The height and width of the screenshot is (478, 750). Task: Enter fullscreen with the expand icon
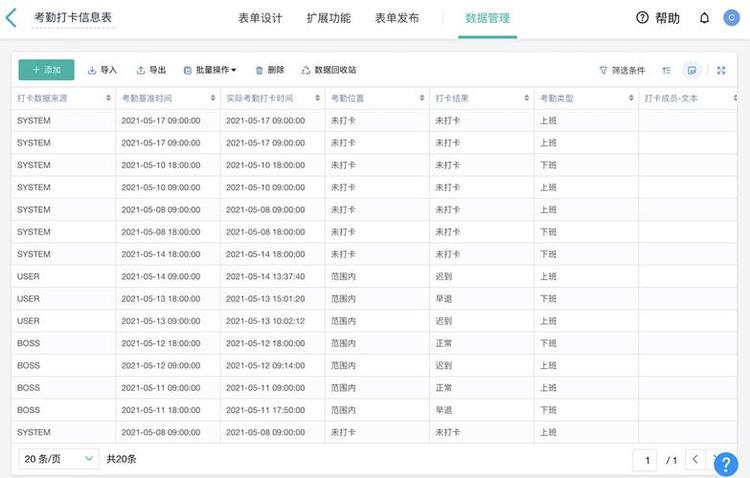coord(721,70)
